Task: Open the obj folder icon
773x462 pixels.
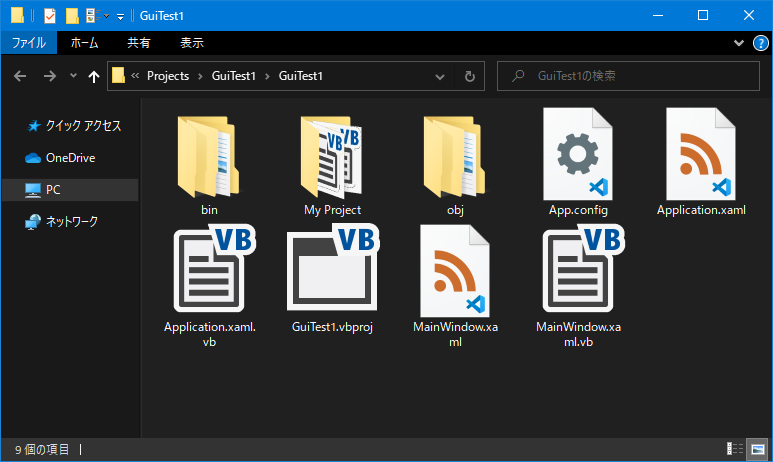Action: 455,157
